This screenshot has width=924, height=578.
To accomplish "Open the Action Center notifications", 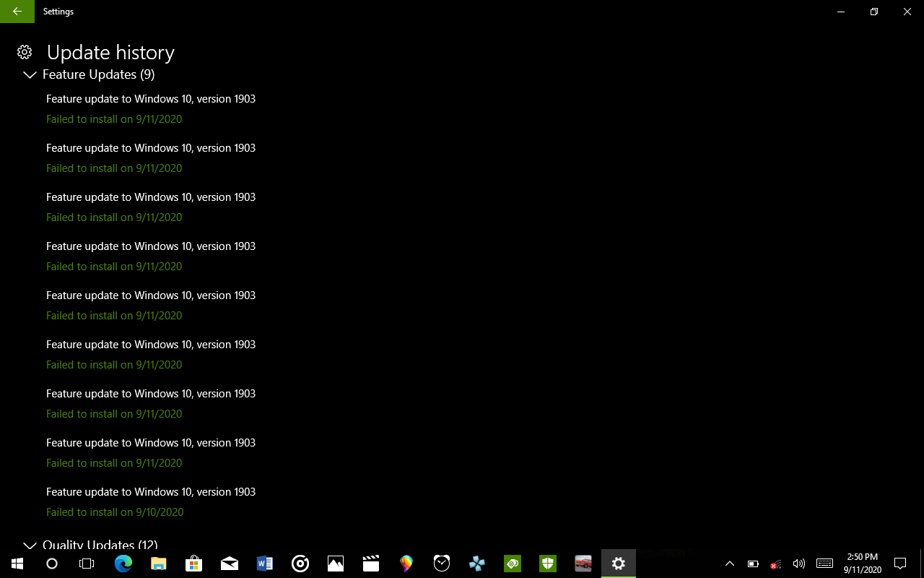I will [x=900, y=564].
